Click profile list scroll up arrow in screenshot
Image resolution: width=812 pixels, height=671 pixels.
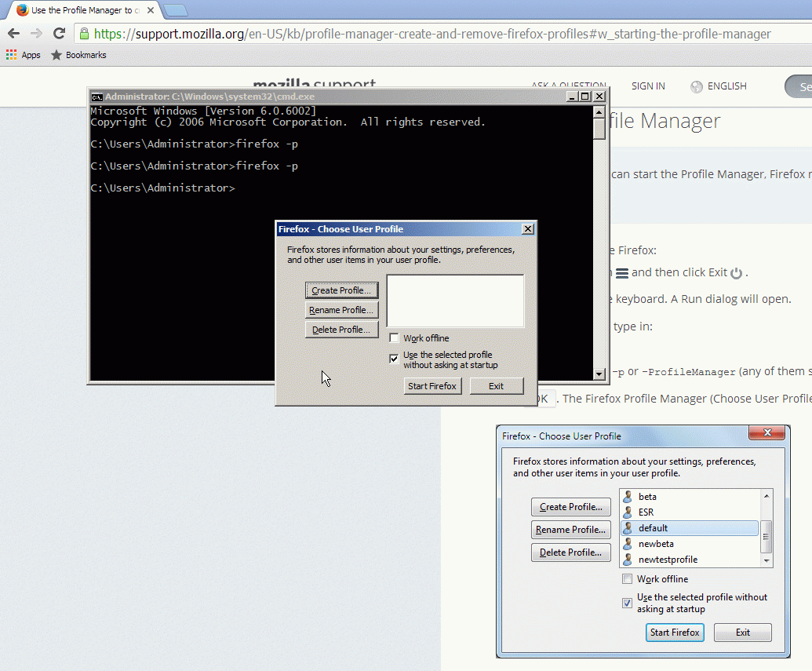(x=766, y=496)
